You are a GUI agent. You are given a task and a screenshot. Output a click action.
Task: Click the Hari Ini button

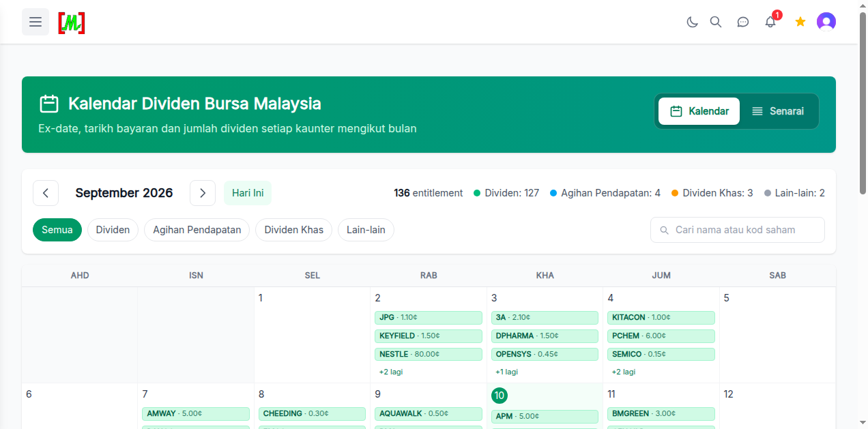click(x=248, y=193)
